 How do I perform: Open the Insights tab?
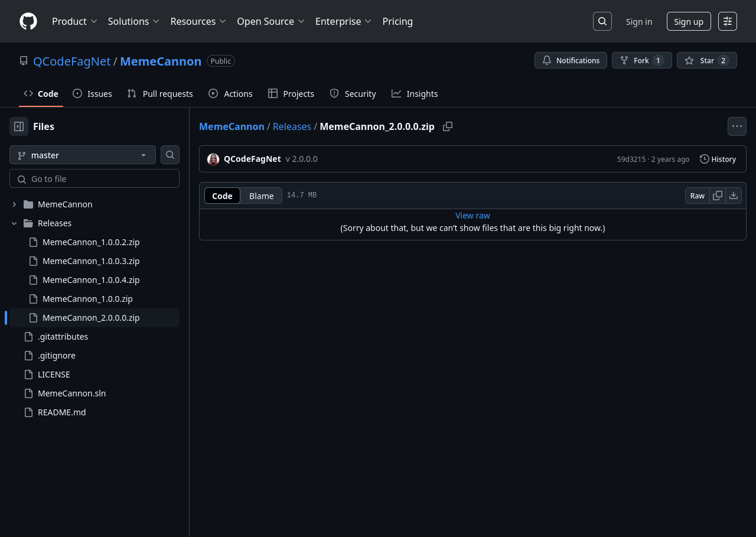coord(415,93)
